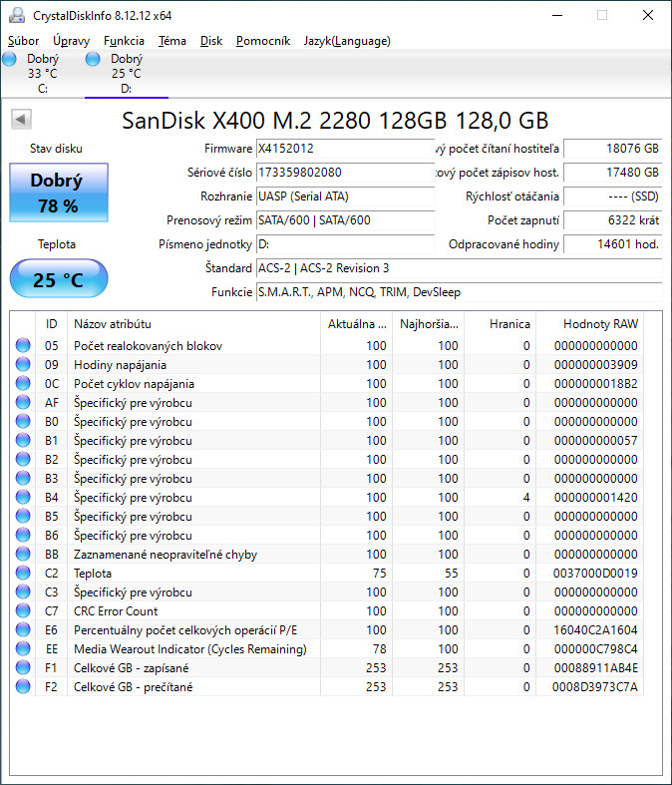This screenshot has height=785, width=672.
Task: Click status orb for attribute F2
Action: [23, 687]
